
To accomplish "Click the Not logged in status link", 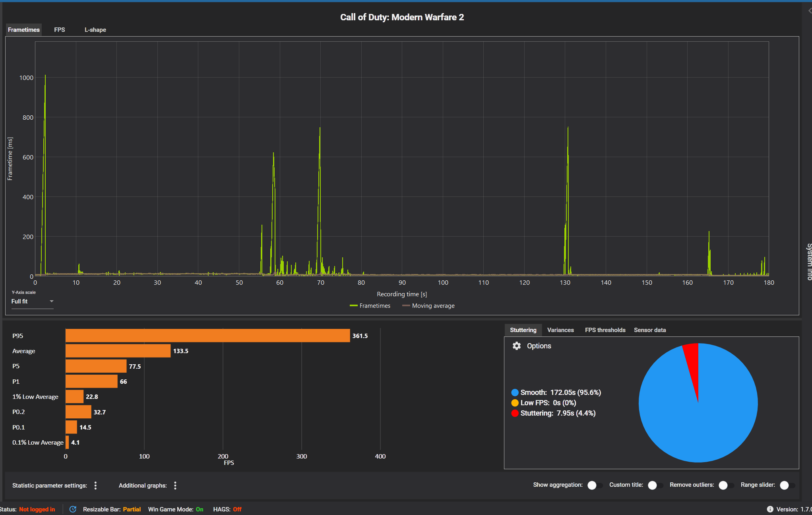I will (37, 509).
